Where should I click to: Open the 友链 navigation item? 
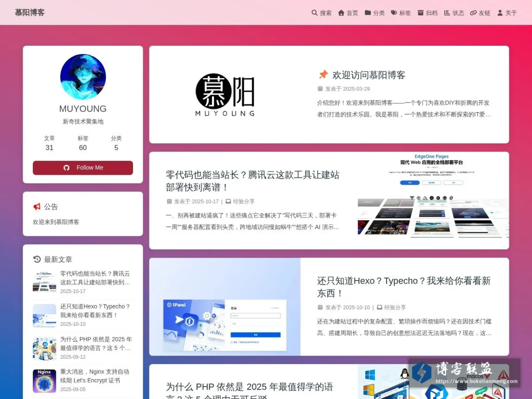tap(480, 13)
